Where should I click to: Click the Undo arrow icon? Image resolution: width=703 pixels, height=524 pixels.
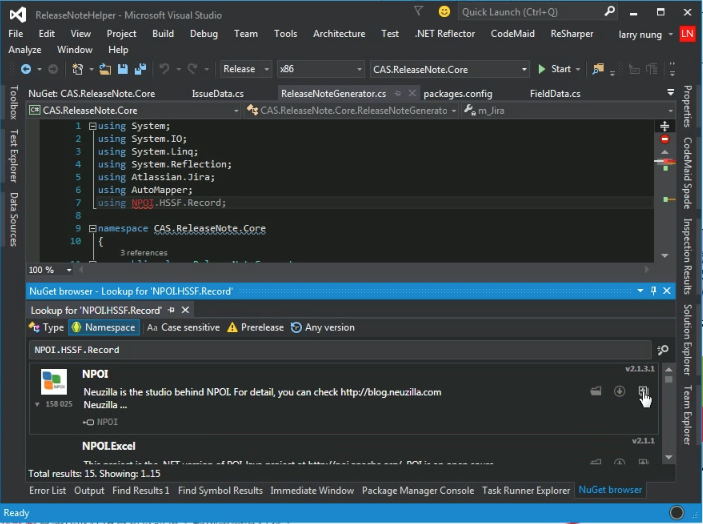pos(165,69)
